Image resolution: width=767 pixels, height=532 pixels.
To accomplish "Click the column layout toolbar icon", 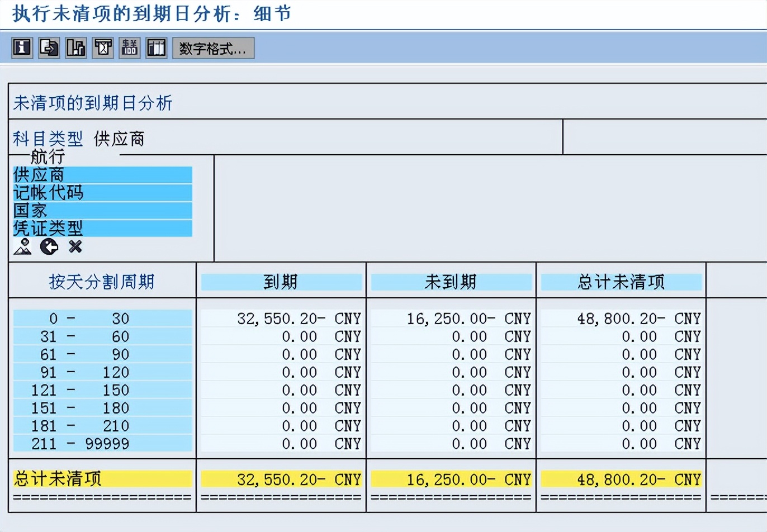I will pyautogui.click(x=156, y=48).
